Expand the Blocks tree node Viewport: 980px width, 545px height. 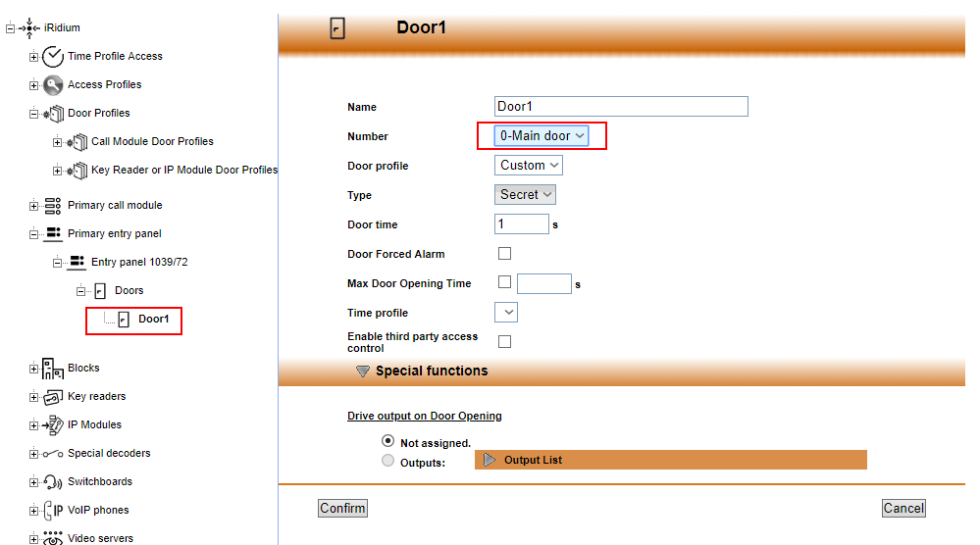[33, 369]
